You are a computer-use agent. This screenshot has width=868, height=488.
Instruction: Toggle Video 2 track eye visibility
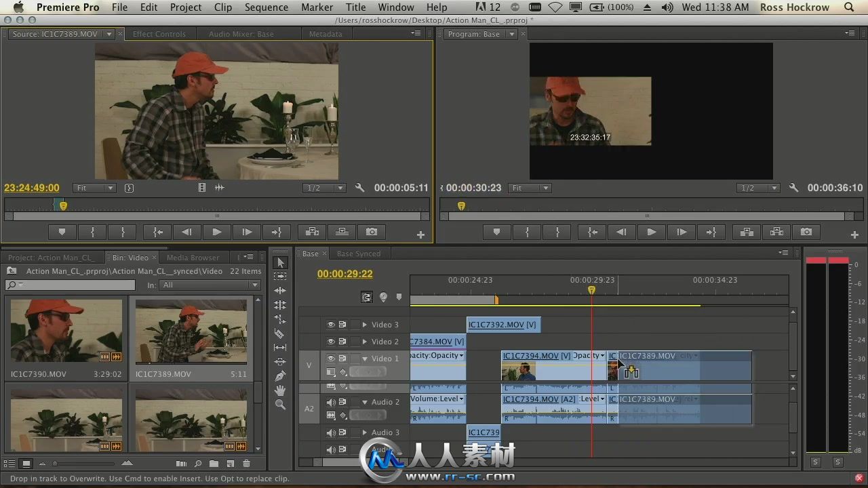(331, 342)
